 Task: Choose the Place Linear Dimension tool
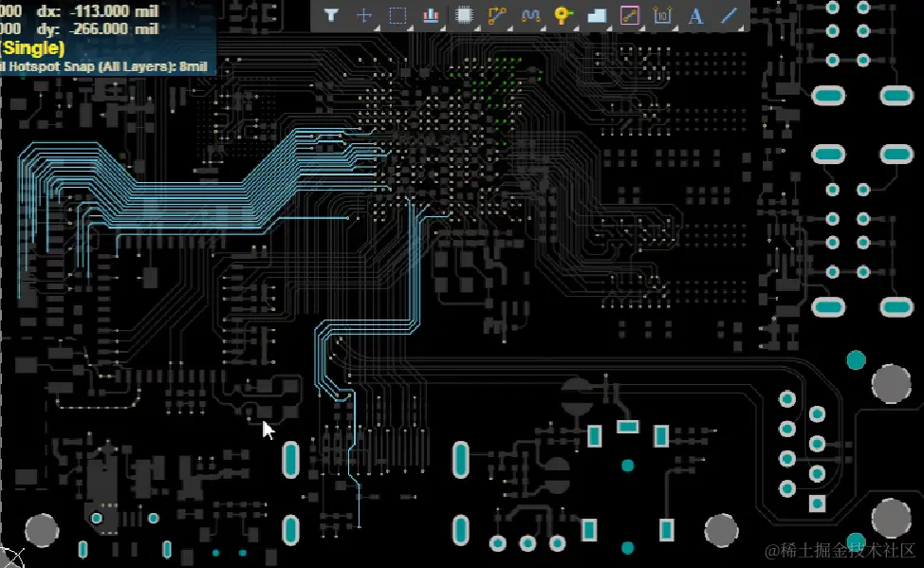pyautogui.click(x=662, y=15)
